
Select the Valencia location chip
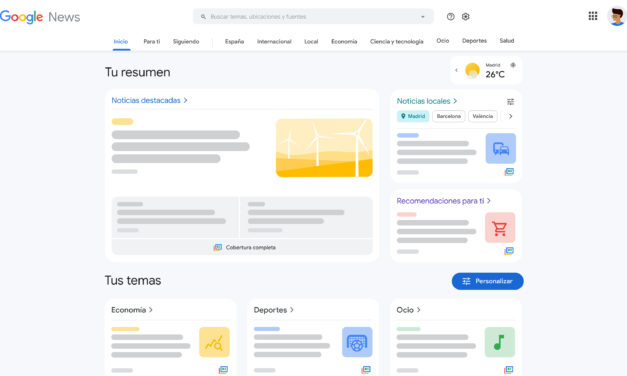point(483,116)
